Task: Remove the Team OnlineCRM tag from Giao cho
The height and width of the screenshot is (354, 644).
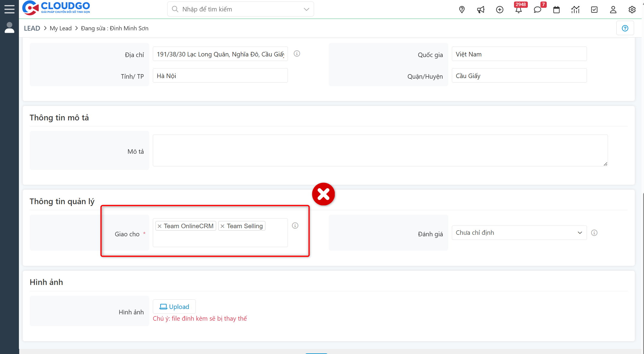Action: (x=159, y=226)
